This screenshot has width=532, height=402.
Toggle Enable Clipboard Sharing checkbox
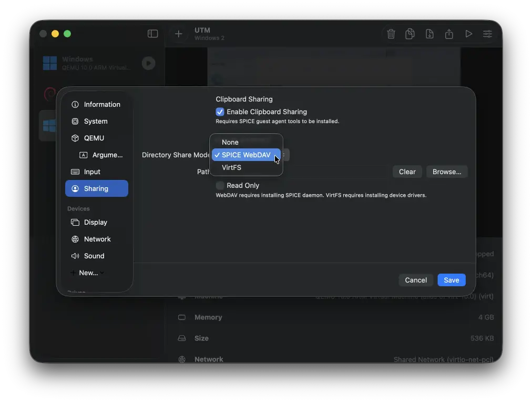(x=220, y=112)
